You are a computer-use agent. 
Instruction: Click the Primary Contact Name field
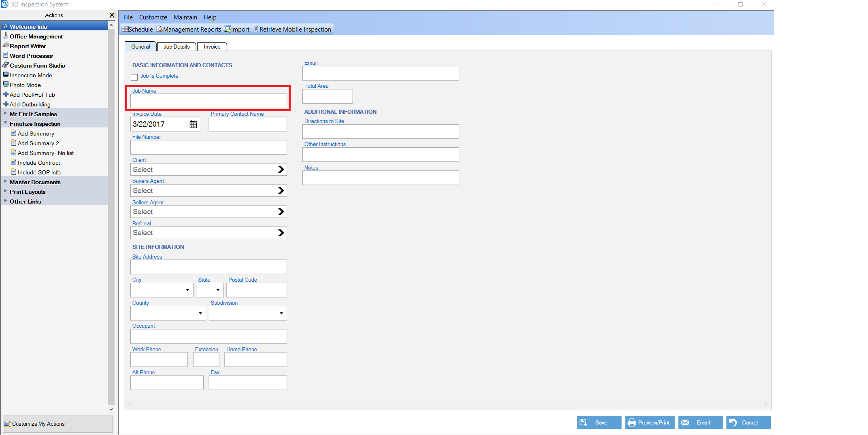tap(248, 124)
